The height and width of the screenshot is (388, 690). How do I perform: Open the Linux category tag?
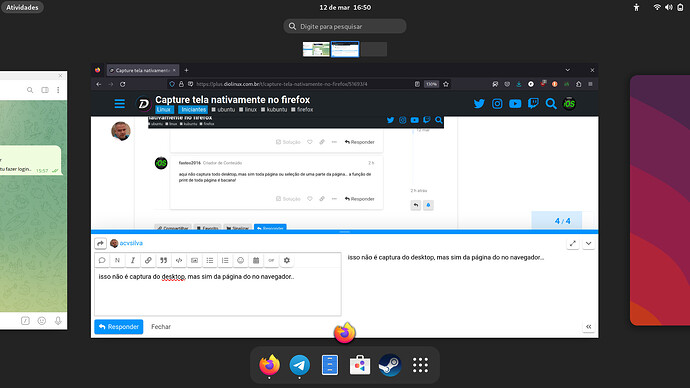[164, 110]
